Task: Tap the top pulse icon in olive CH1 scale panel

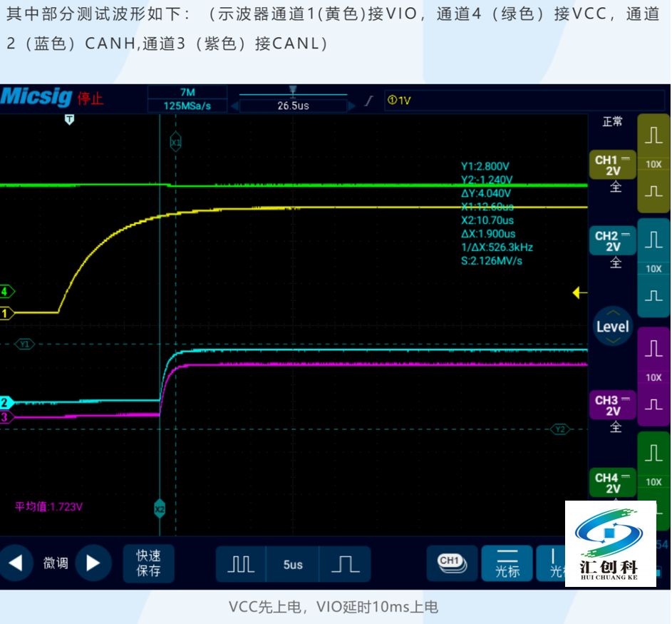Action: click(x=653, y=135)
